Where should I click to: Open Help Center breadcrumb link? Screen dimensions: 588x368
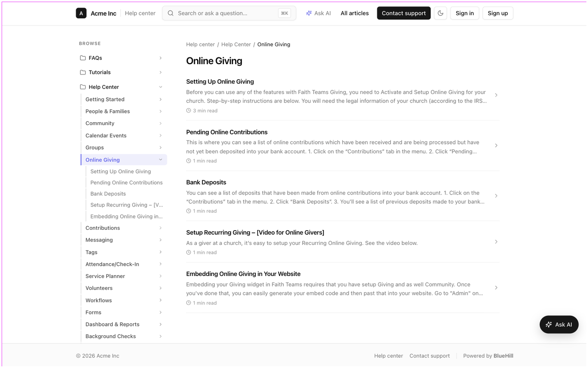[x=236, y=45]
